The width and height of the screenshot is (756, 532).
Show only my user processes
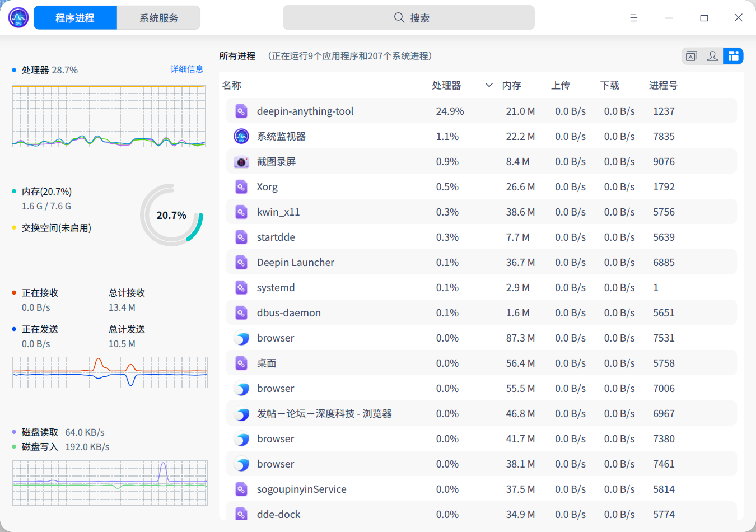coord(712,56)
